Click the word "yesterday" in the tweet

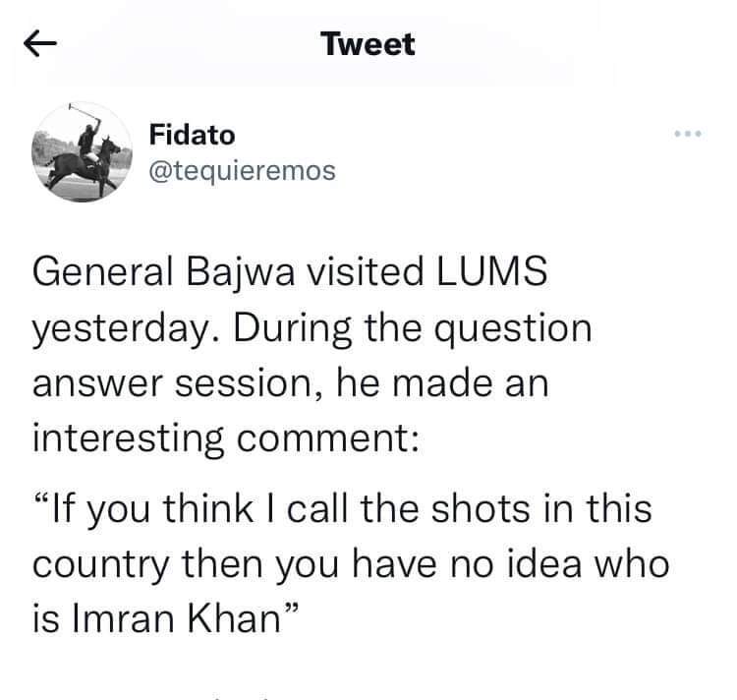click(x=119, y=327)
